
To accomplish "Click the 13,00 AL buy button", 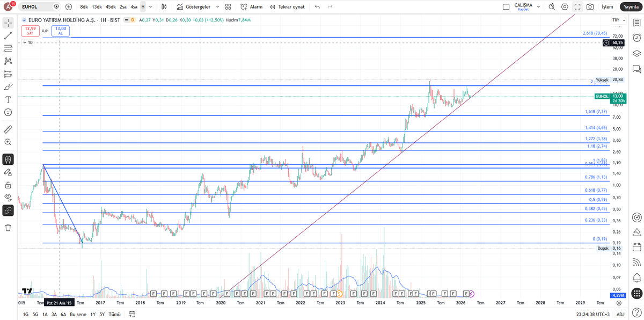I will [61, 31].
